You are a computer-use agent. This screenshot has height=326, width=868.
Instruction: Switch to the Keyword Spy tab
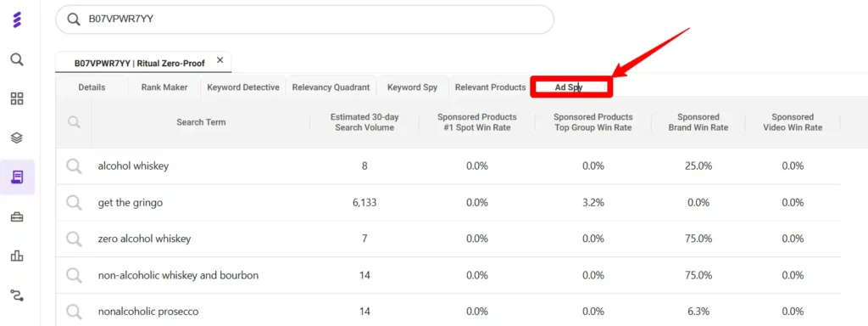click(x=413, y=87)
